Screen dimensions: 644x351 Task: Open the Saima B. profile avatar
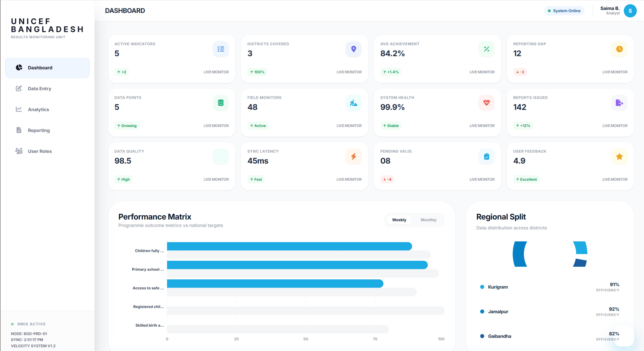pyautogui.click(x=630, y=11)
